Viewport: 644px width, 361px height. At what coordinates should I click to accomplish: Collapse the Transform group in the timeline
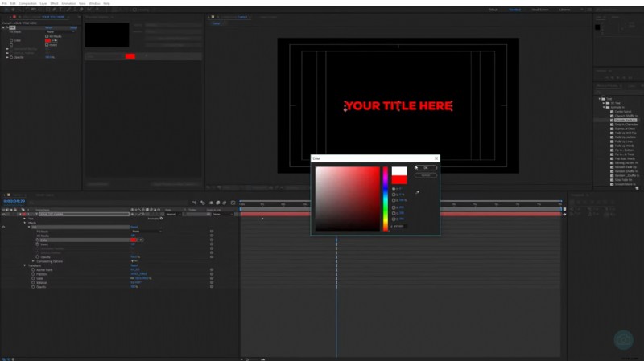(x=25, y=265)
